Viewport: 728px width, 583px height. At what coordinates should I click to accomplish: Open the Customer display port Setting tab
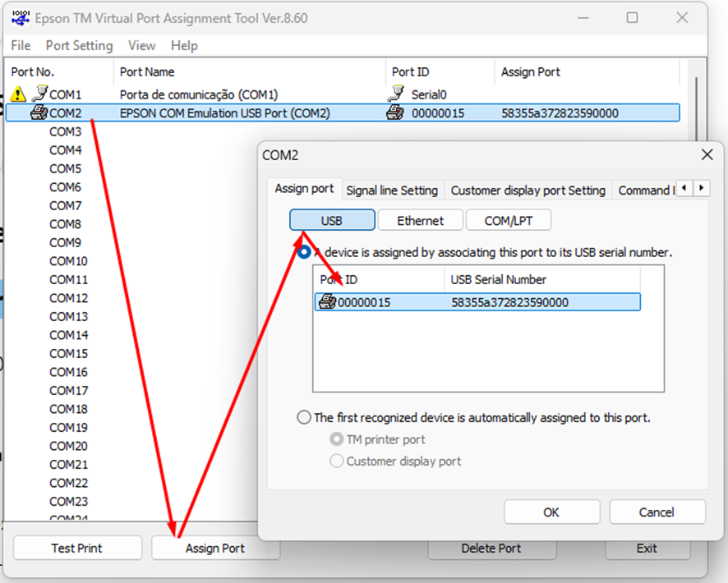(x=528, y=191)
